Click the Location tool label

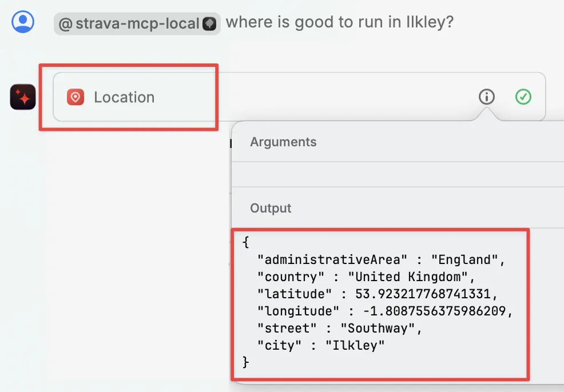point(124,97)
